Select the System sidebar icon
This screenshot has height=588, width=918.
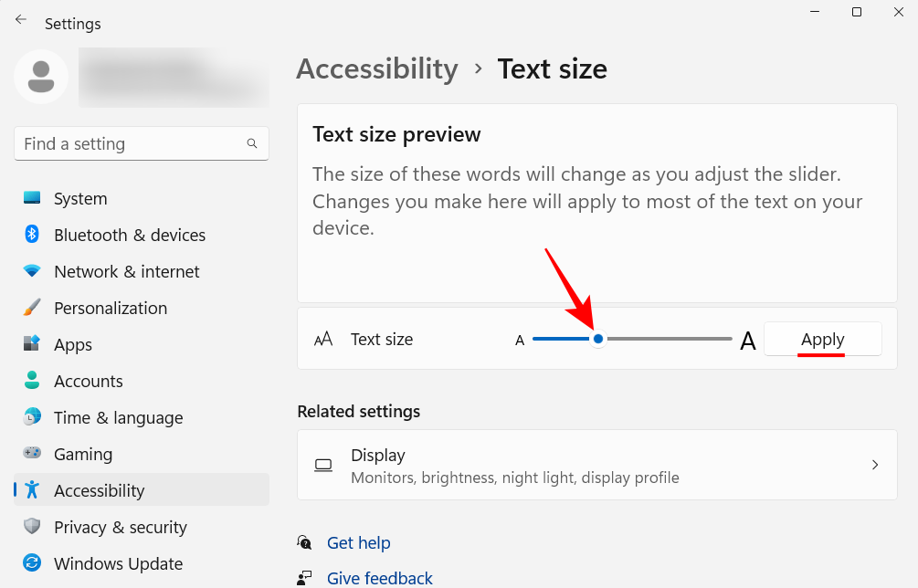33,198
